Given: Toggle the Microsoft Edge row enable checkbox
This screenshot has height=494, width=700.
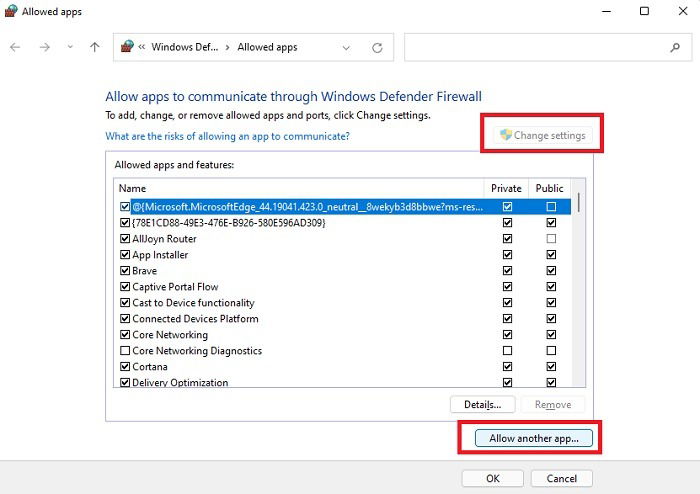Looking at the screenshot, I should pyautogui.click(x=125, y=207).
